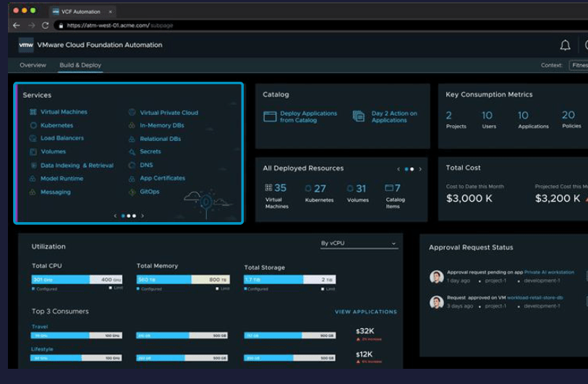Click the Total CPU utilization bar
The image size is (588, 384).
[77, 279]
